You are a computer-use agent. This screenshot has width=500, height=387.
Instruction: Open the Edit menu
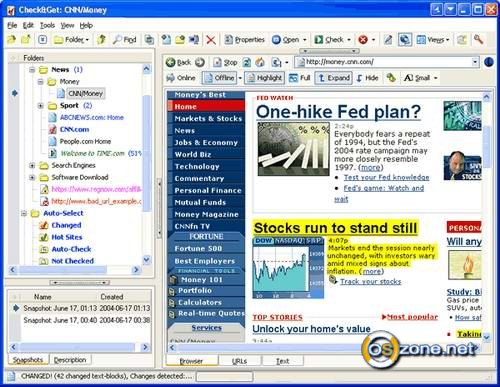28,25
